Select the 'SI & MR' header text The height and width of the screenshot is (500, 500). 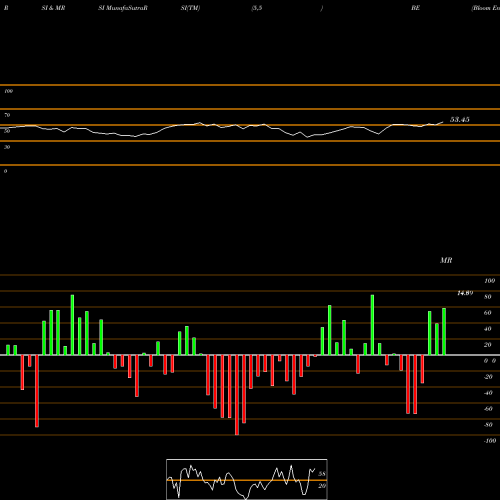[53, 8]
